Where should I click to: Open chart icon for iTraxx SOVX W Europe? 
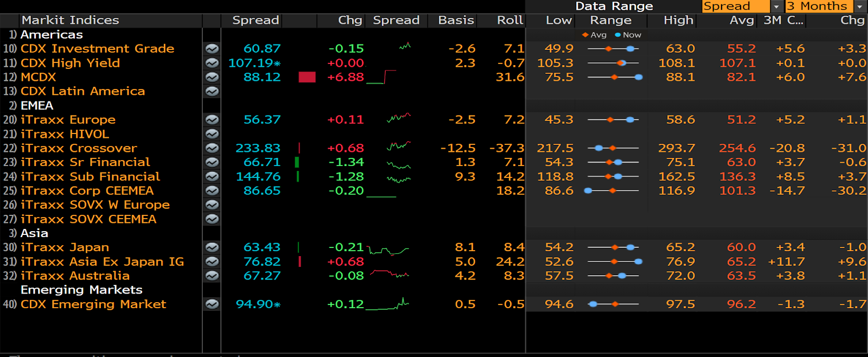(212, 205)
